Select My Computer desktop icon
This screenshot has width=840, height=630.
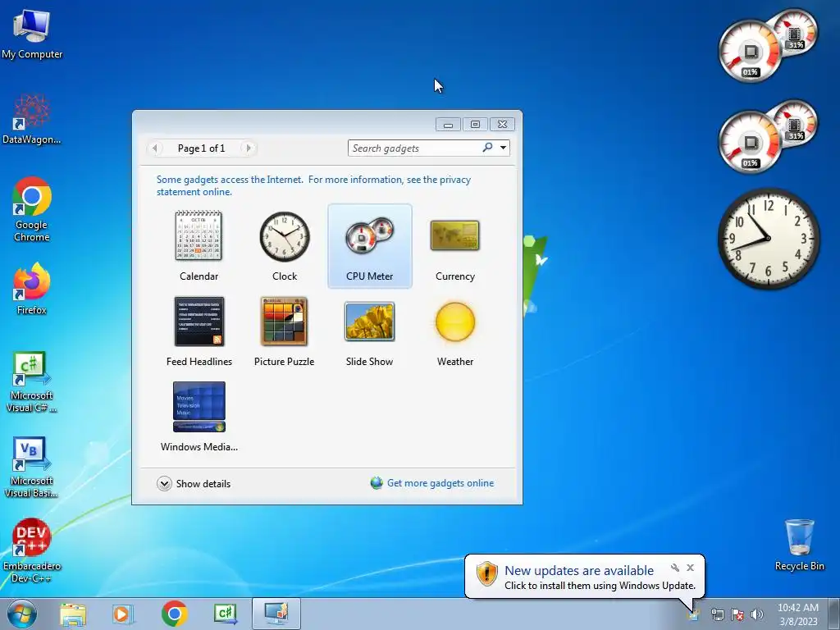pos(32,34)
